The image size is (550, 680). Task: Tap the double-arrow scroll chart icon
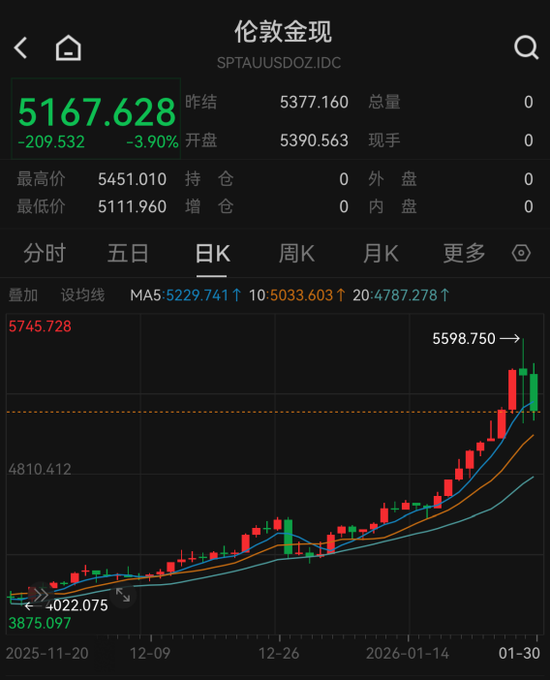(41, 595)
